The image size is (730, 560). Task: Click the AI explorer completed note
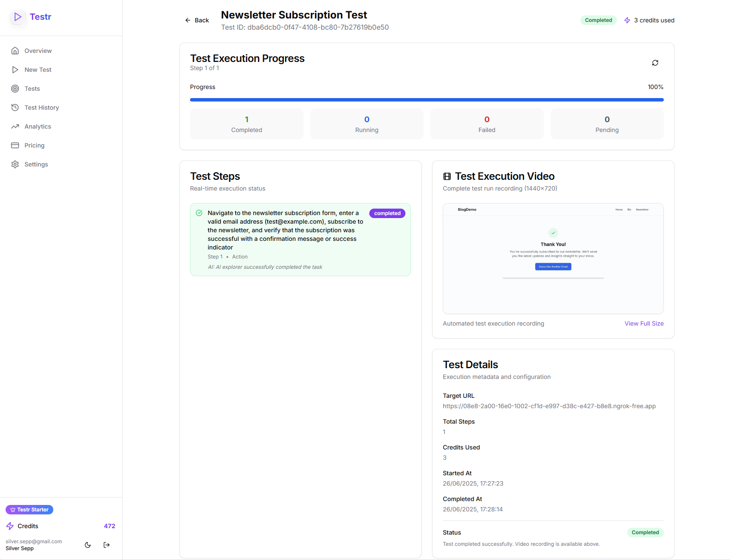pyautogui.click(x=265, y=267)
